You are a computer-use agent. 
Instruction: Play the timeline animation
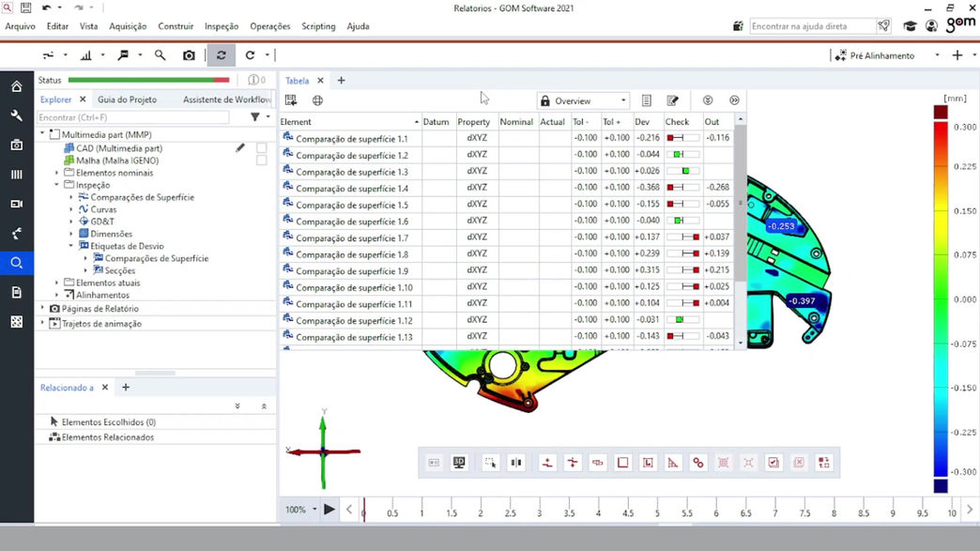coord(329,510)
